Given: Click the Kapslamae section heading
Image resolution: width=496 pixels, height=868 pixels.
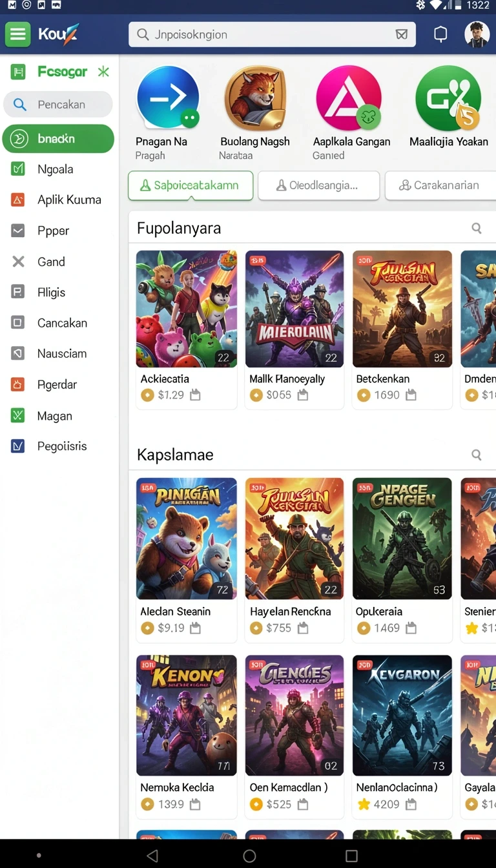Looking at the screenshot, I should [175, 455].
